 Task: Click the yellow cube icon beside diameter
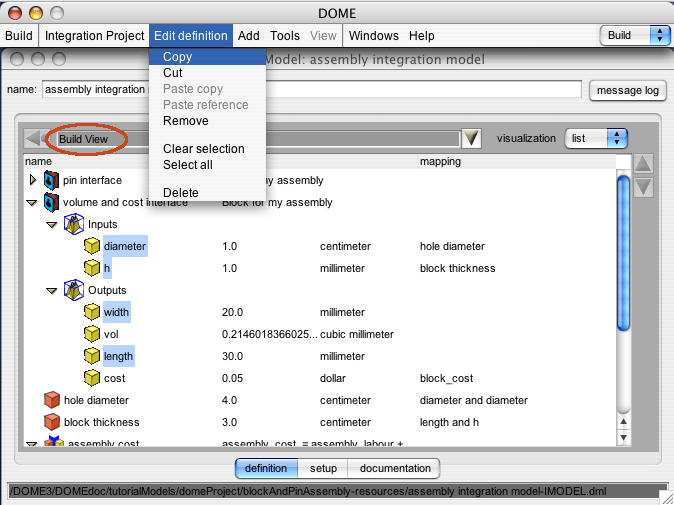92,246
